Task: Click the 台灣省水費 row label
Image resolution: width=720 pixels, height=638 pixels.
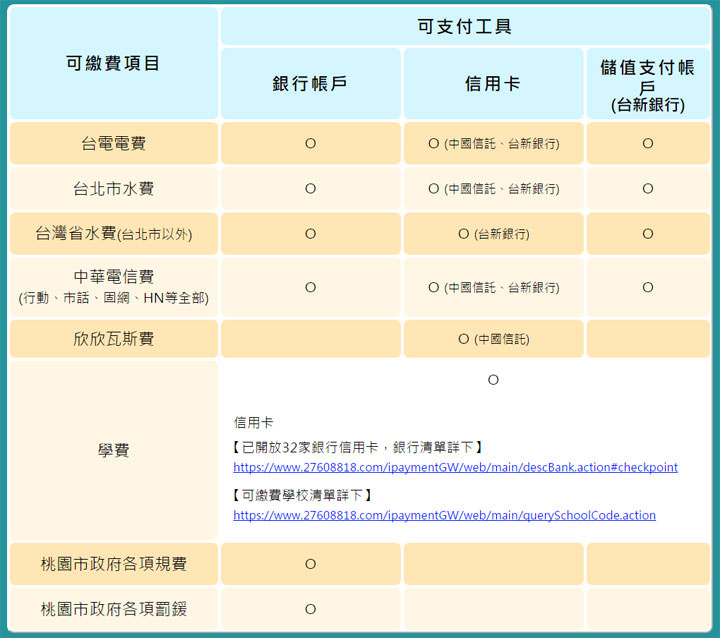Action: 113,234
